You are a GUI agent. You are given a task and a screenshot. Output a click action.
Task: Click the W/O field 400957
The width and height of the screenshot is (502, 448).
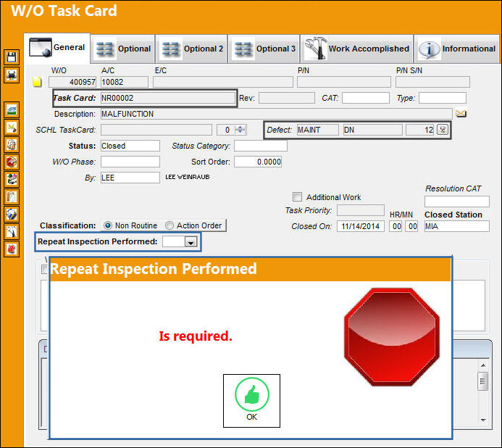[x=72, y=82]
